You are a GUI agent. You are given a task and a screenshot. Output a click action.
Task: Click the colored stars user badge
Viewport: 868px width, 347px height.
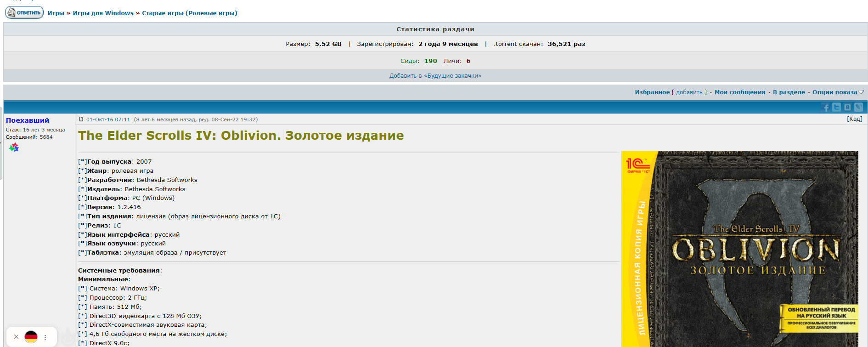14,147
